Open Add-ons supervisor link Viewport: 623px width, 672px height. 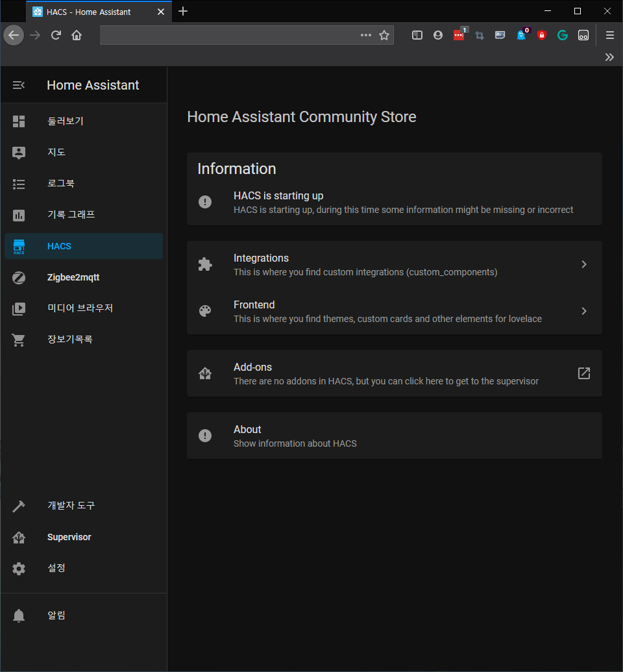tap(394, 373)
